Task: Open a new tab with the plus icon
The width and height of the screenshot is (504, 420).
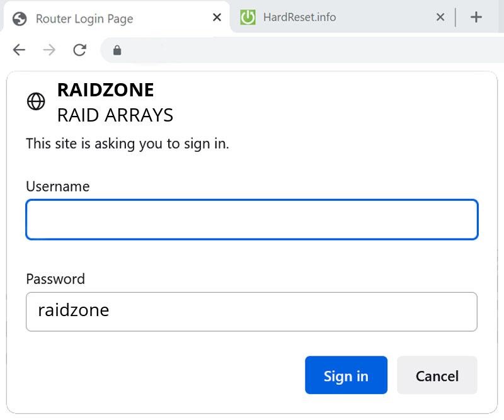Action: [477, 17]
